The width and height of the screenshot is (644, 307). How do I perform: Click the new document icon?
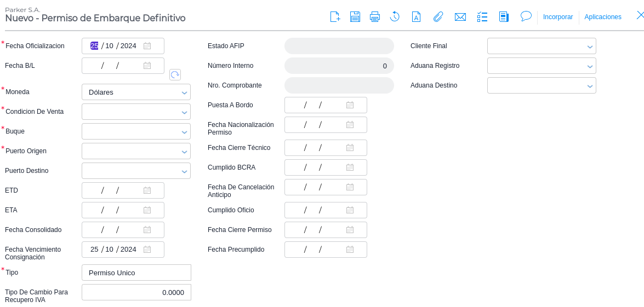(x=335, y=16)
